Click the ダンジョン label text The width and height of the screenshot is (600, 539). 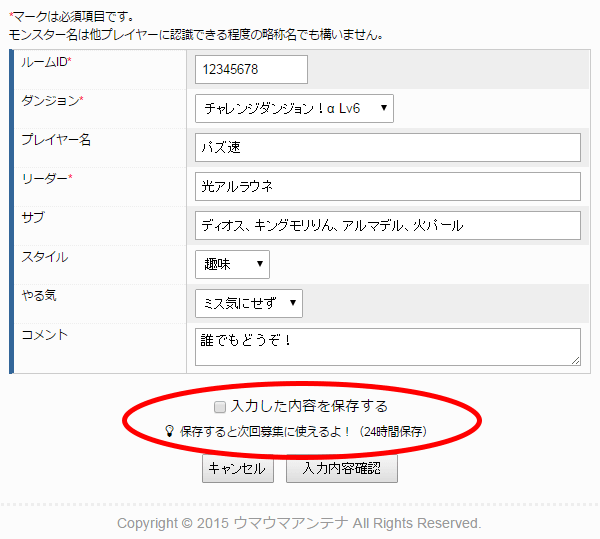click(52, 101)
